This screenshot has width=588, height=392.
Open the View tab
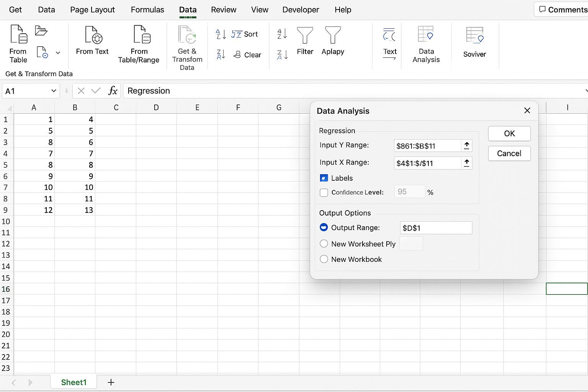[260, 10]
